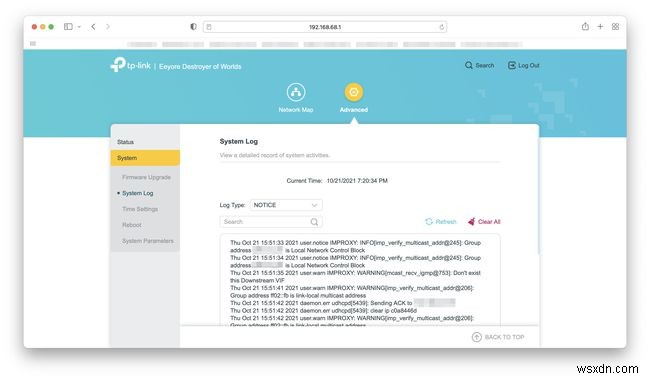This screenshot has width=650, height=379.
Task: Click the site settings icon in address bar
Action: pos(209,27)
